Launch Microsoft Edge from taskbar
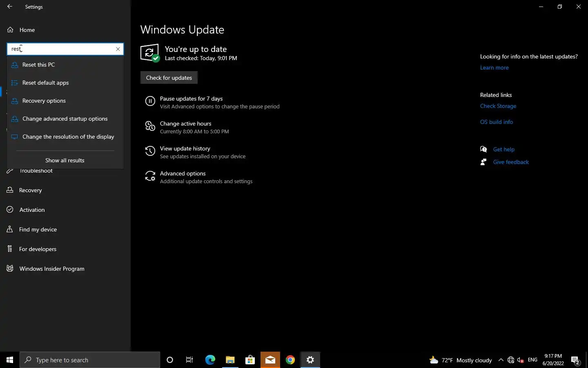This screenshot has height=368, width=588. tap(210, 360)
